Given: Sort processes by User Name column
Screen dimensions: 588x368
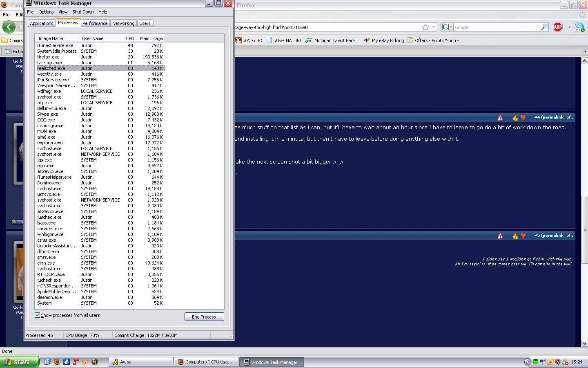Looking at the screenshot, I should [x=100, y=38].
